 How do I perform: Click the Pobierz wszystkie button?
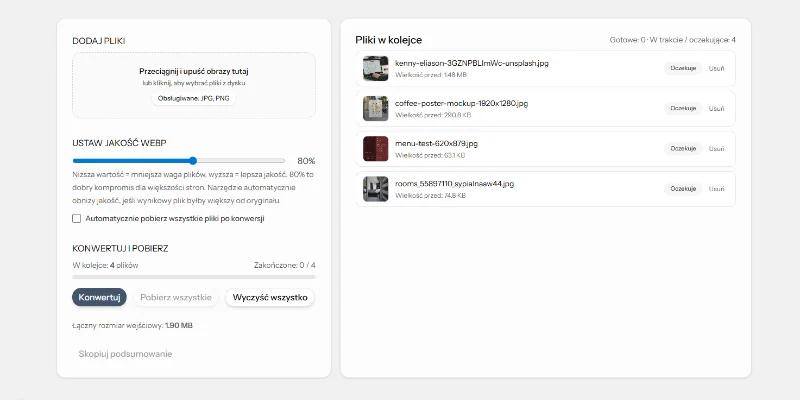tap(175, 297)
